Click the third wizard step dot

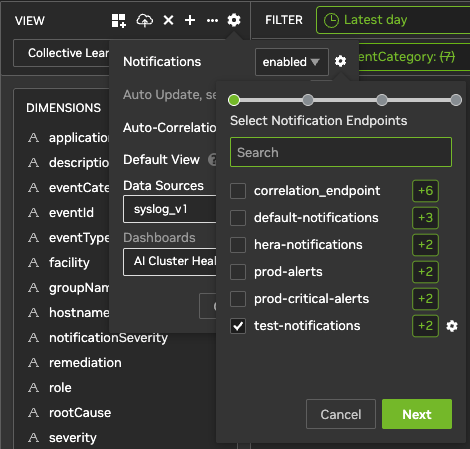coord(382,100)
